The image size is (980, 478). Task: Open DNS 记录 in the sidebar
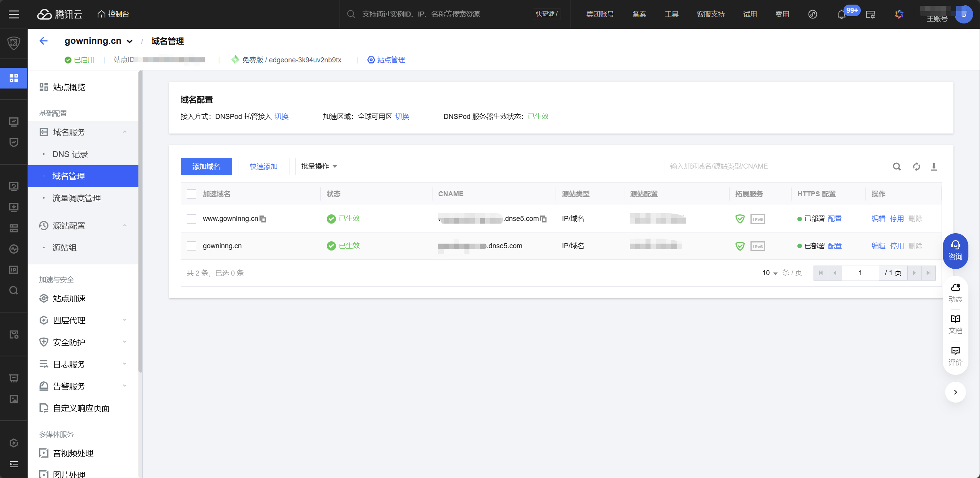[70, 154]
